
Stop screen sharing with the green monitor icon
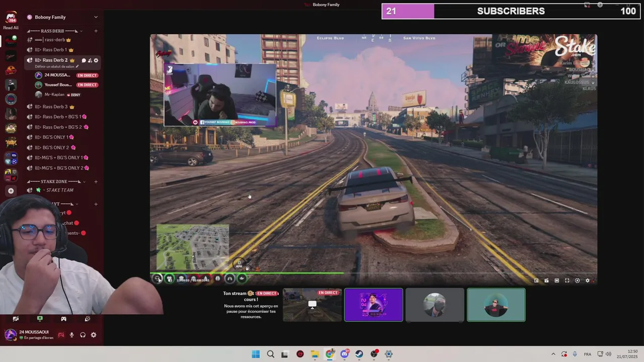40,319
